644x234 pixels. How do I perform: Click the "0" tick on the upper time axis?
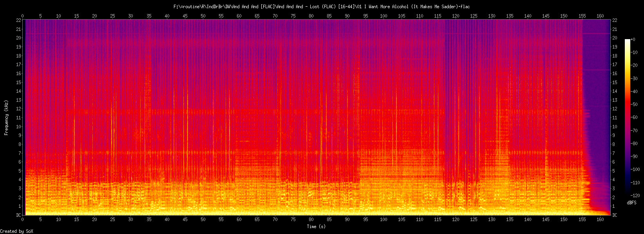(x=23, y=16)
